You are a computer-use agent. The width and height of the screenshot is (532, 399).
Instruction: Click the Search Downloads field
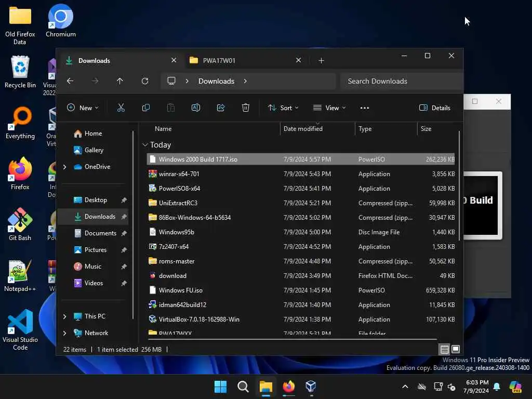tap(402, 81)
